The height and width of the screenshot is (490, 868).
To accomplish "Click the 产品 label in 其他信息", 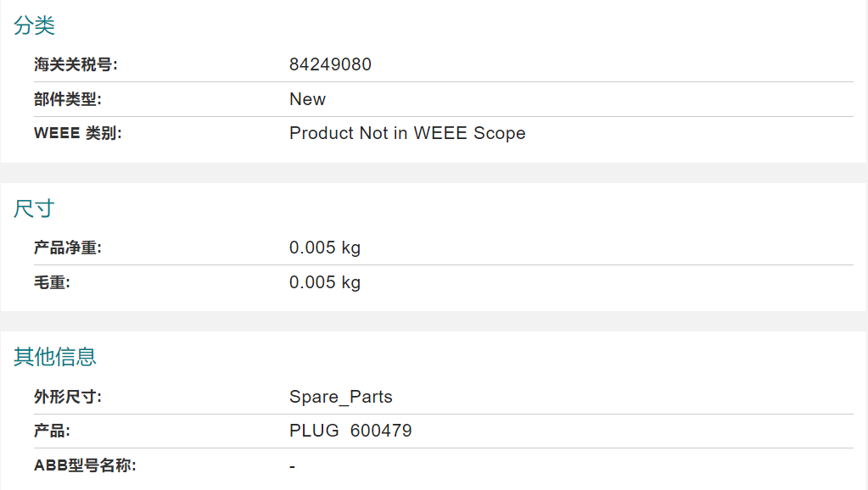I will pyautogui.click(x=52, y=431).
